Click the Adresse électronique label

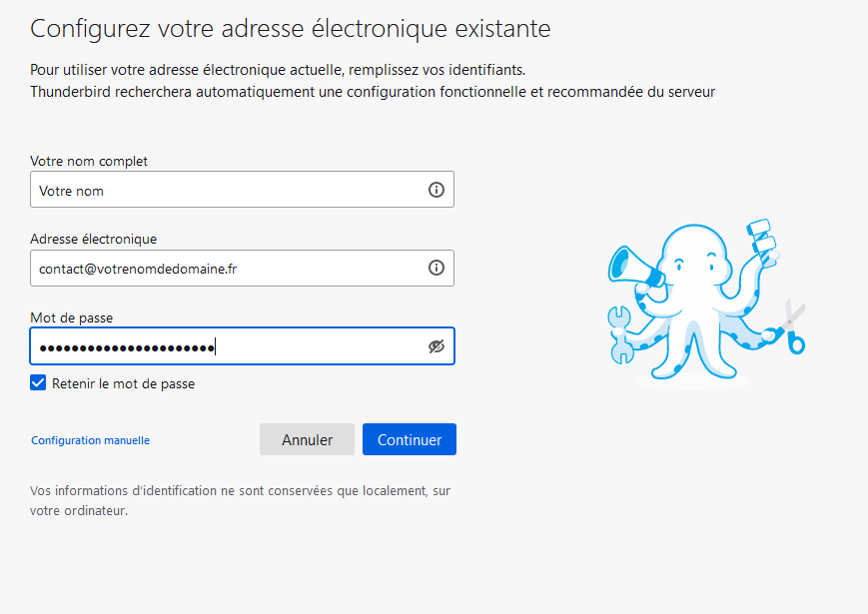point(94,239)
